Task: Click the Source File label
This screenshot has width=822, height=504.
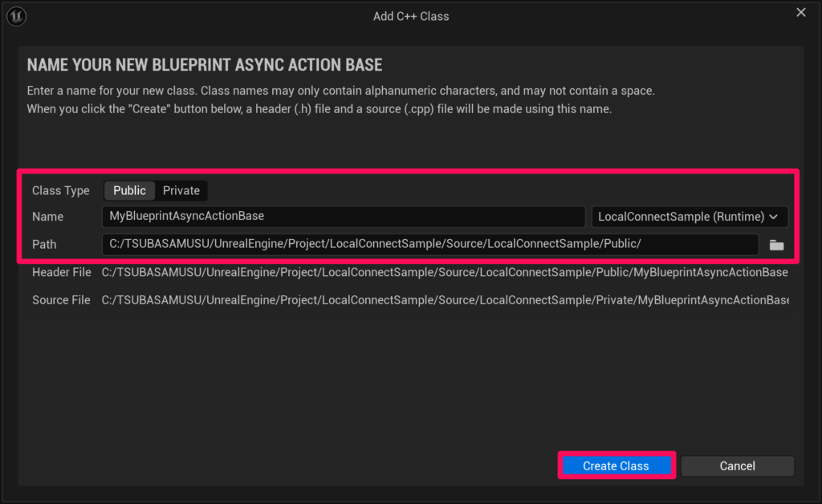Action: click(x=61, y=300)
